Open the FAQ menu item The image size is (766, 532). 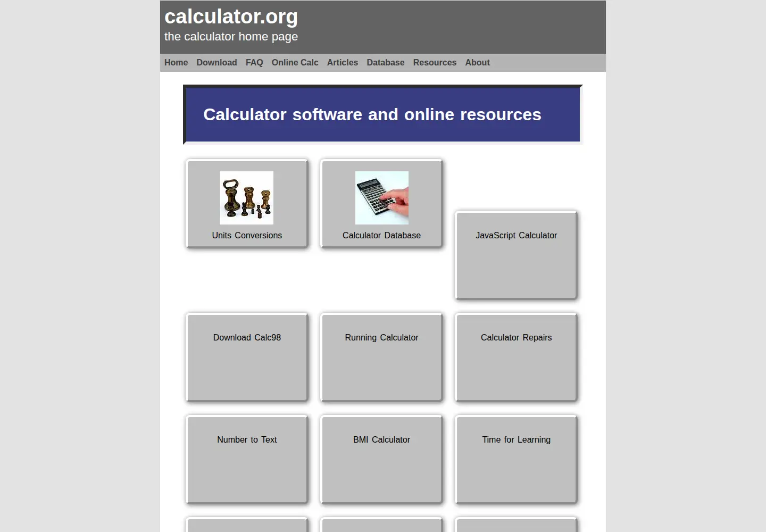click(254, 62)
